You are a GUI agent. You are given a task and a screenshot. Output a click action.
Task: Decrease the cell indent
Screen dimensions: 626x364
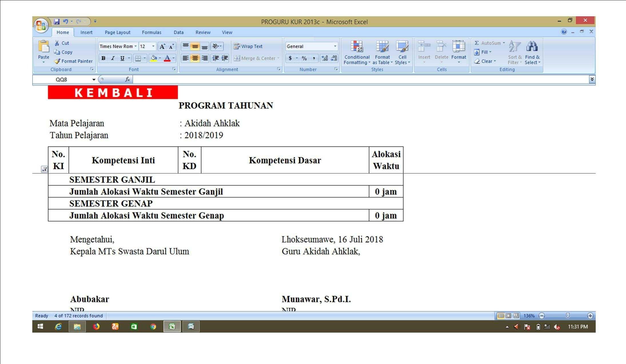(216, 58)
